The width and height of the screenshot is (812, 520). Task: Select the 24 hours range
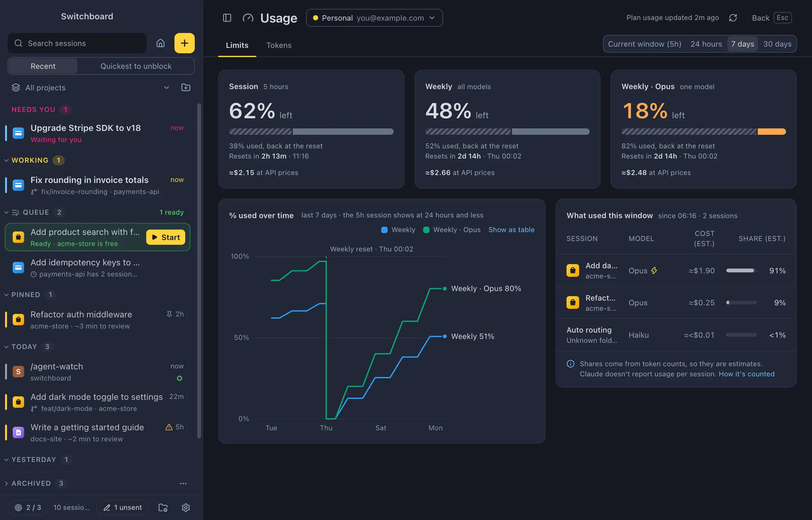706,44
